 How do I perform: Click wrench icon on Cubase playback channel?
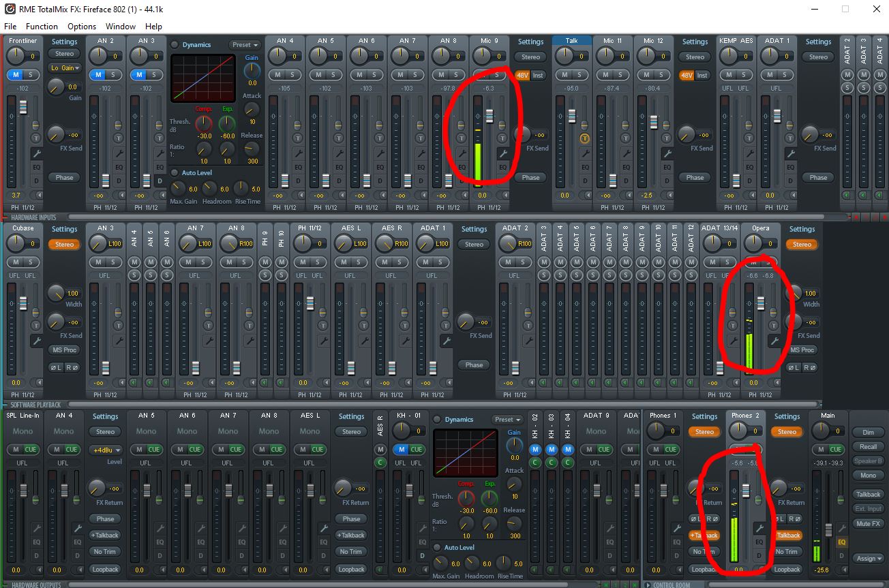[37, 341]
